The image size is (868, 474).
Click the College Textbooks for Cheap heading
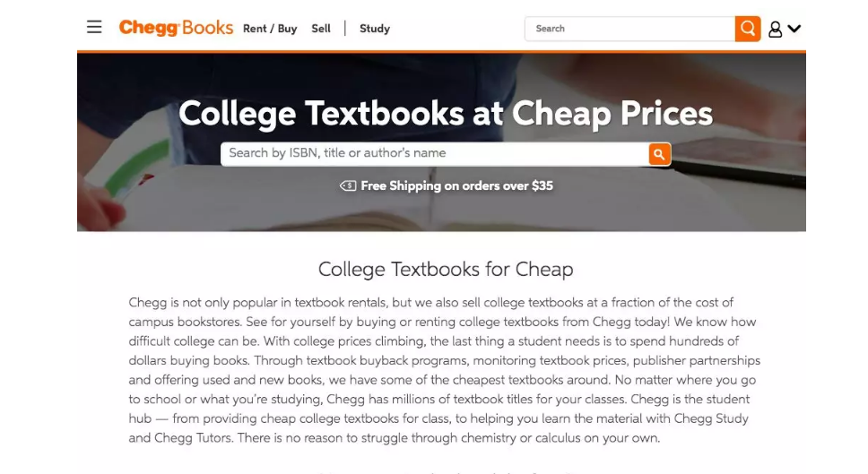pos(445,269)
